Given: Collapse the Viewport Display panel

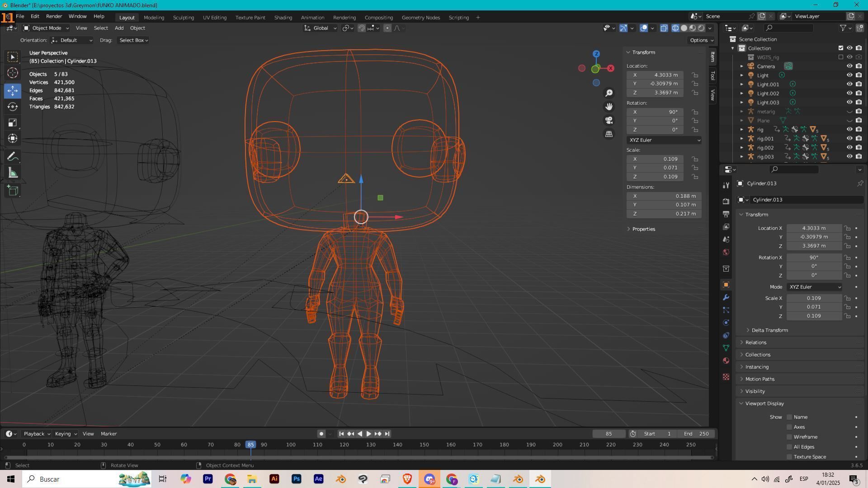Looking at the screenshot, I should click(x=764, y=404).
